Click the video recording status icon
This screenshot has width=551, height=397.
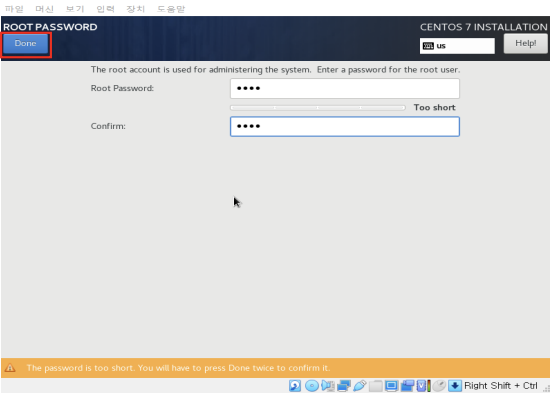(407, 386)
